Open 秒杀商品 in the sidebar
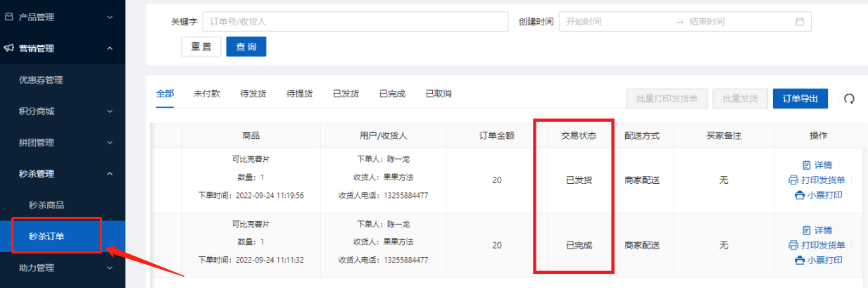The height and width of the screenshot is (288, 868). 46,205
